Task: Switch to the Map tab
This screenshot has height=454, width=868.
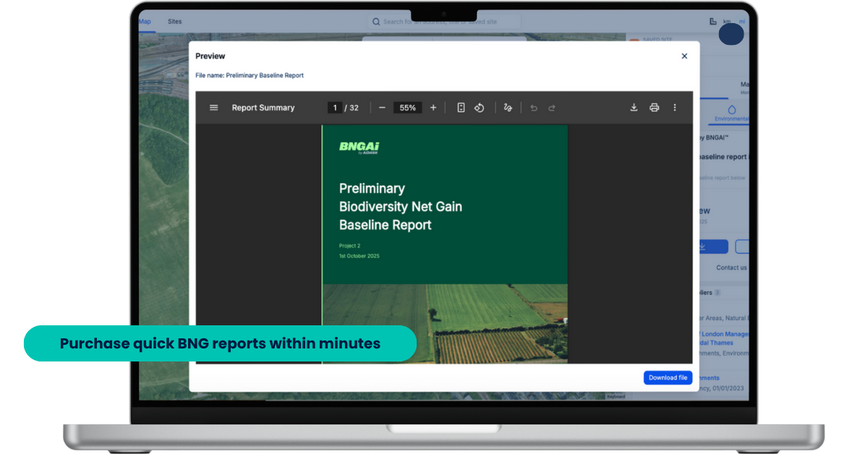Action: tap(145, 22)
